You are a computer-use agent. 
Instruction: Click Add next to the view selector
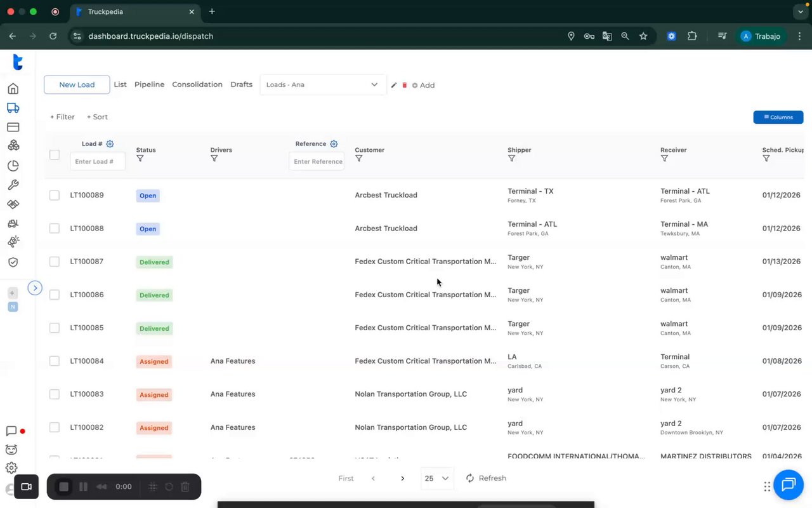click(x=424, y=85)
